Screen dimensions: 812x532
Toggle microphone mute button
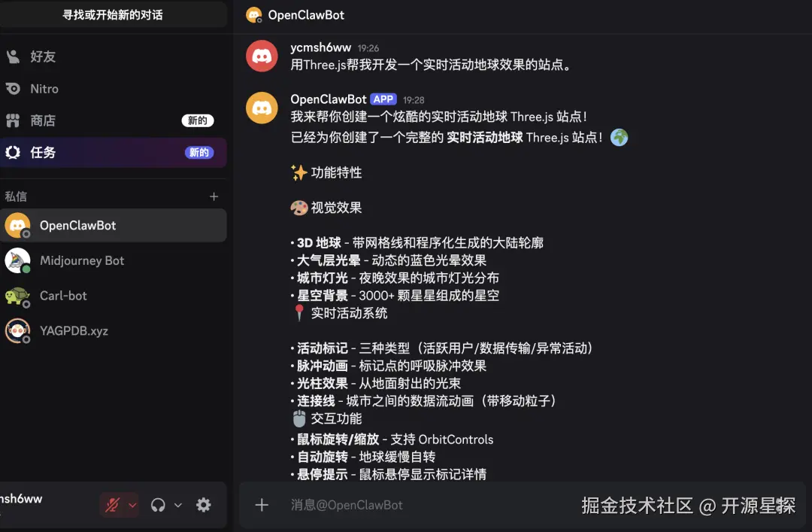click(x=112, y=504)
